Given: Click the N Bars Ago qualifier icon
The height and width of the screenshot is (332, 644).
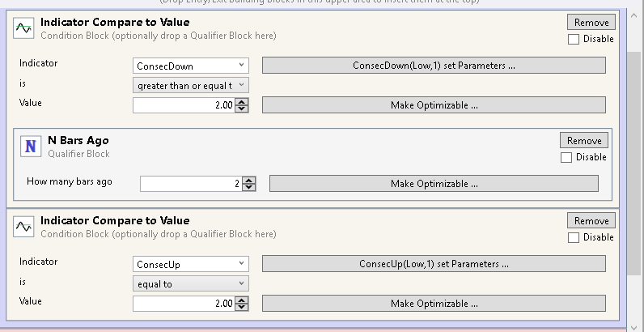Looking at the screenshot, I should click(x=31, y=147).
